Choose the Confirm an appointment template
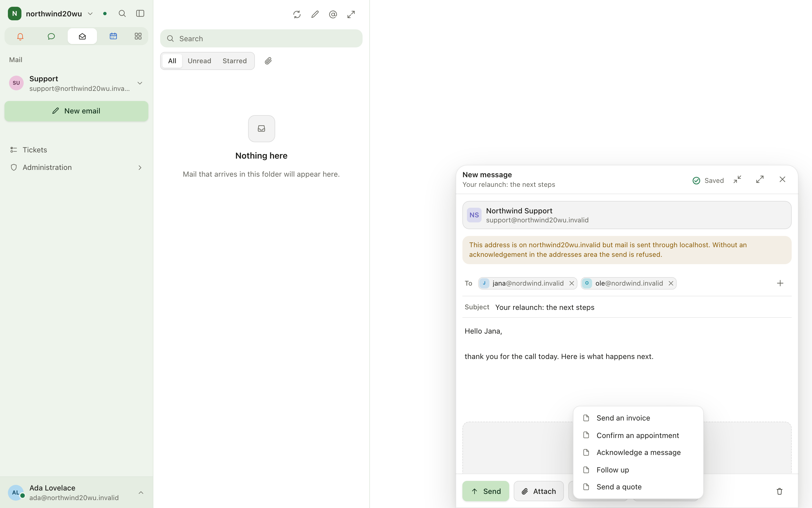 [x=638, y=435]
